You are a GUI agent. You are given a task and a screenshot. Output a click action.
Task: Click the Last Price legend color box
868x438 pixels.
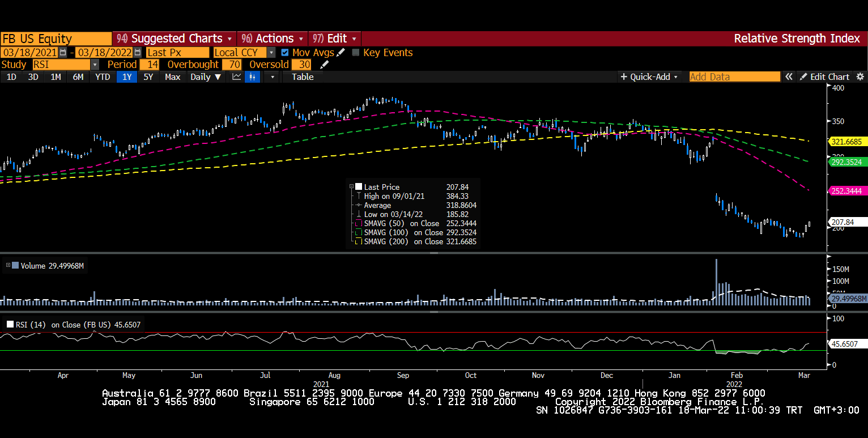(359, 187)
